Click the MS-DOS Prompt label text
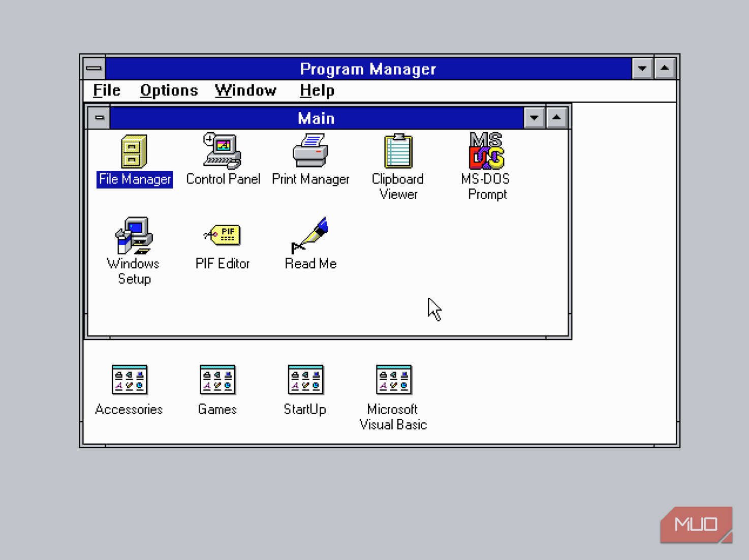This screenshot has width=749, height=560. click(x=486, y=186)
